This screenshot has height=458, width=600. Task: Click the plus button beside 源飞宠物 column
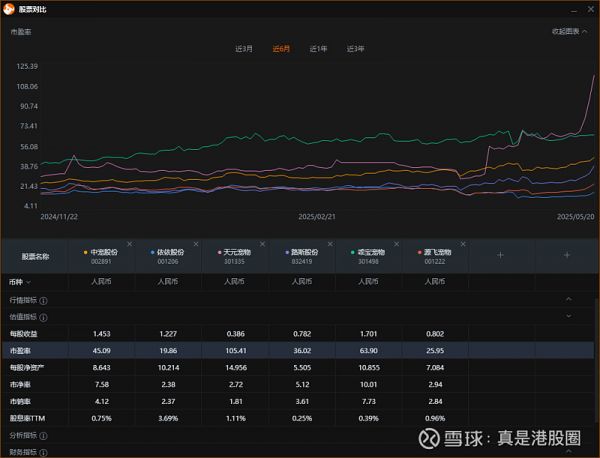(x=500, y=255)
